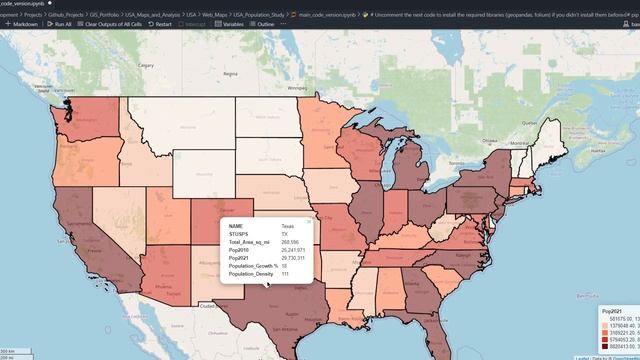Select USA_Population_Study breadcrumb segment
The width and height of the screenshot is (640, 360).
tap(258, 15)
